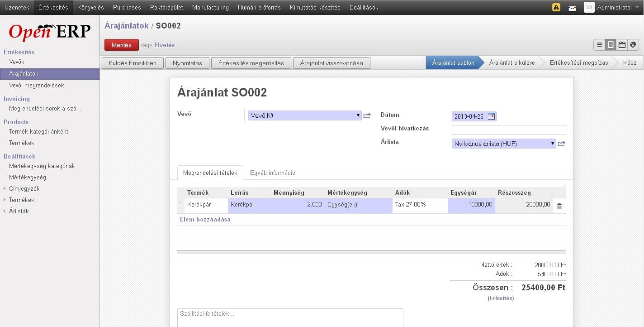Image resolution: width=644 pixels, height=327 pixels.
Task: Select the Értékesítési megbízás status step
Action: coord(579,63)
